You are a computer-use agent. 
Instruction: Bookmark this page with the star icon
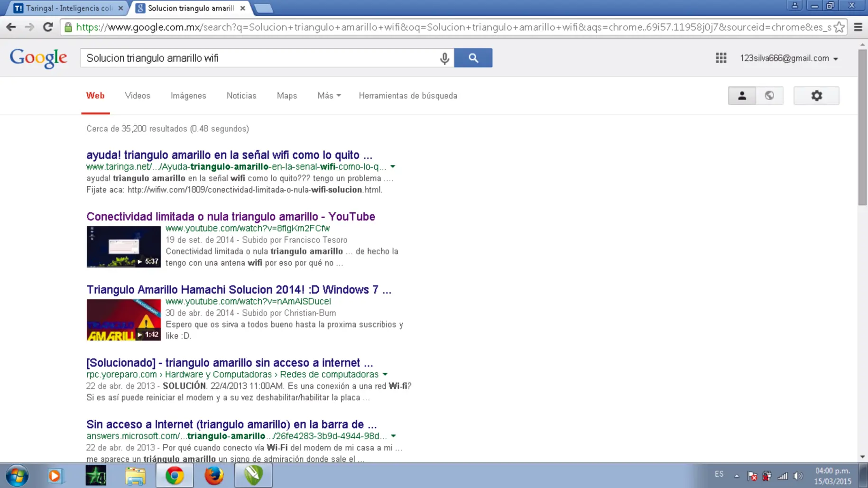[839, 27]
